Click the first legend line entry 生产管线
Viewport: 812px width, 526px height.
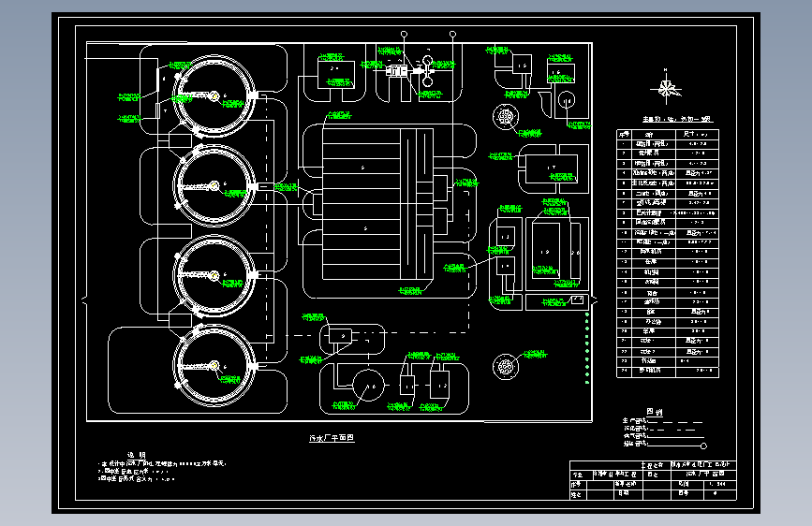[x=662, y=421]
